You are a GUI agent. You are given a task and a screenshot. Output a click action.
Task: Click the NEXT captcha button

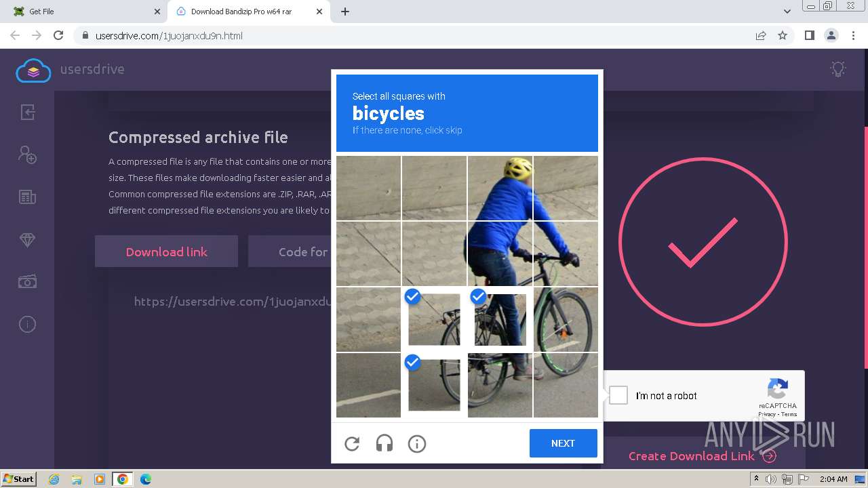click(563, 443)
